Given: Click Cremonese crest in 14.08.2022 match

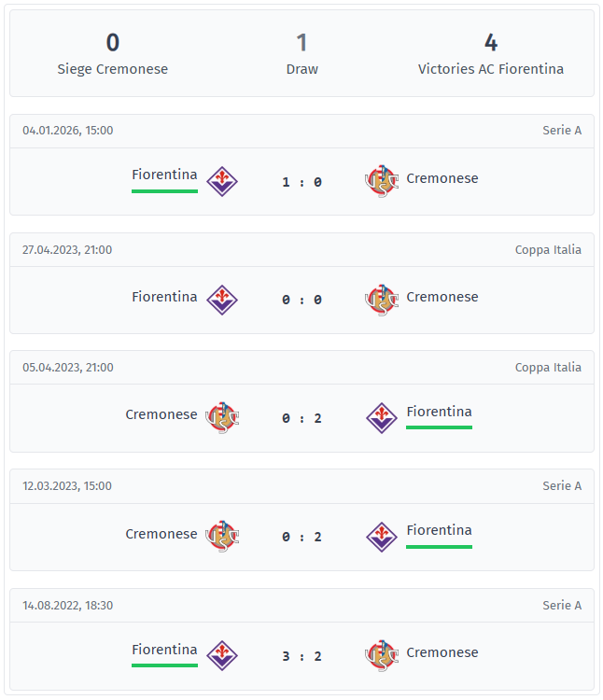Looking at the screenshot, I should click(x=381, y=655).
